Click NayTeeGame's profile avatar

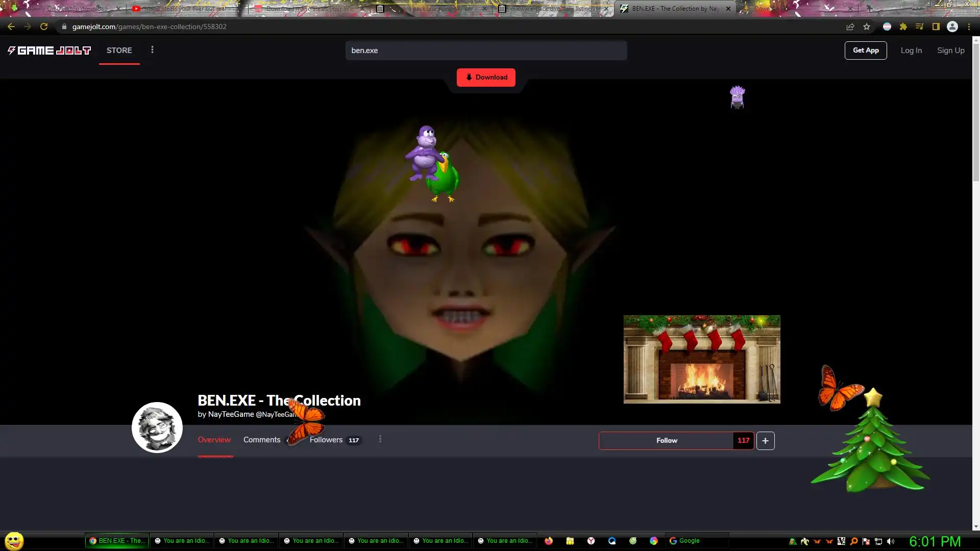click(x=157, y=428)
